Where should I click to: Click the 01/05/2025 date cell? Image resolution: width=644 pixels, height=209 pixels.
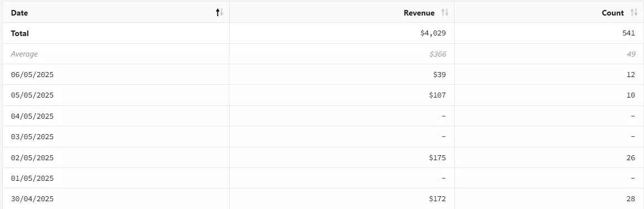[32, 179]
